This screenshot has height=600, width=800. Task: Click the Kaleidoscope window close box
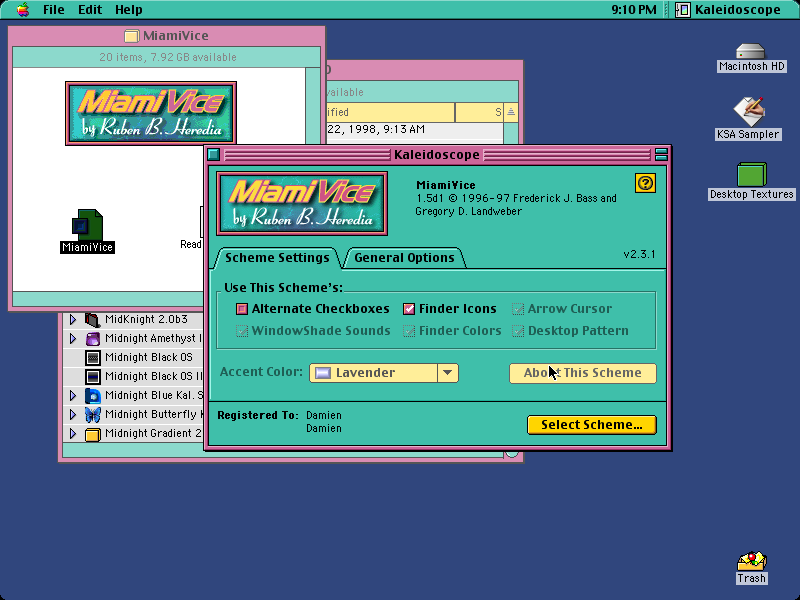pyautogui.click(x=214, y=154)
